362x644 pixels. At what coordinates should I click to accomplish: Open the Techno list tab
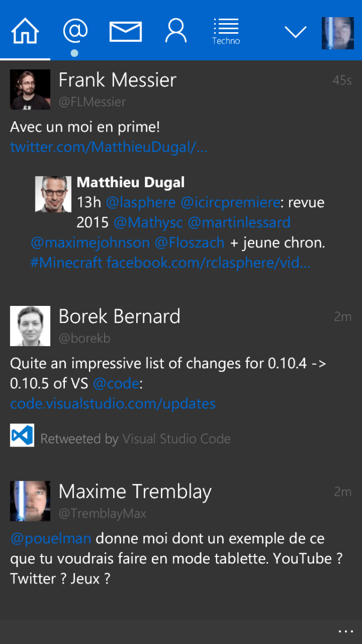[x=226, y=32]
